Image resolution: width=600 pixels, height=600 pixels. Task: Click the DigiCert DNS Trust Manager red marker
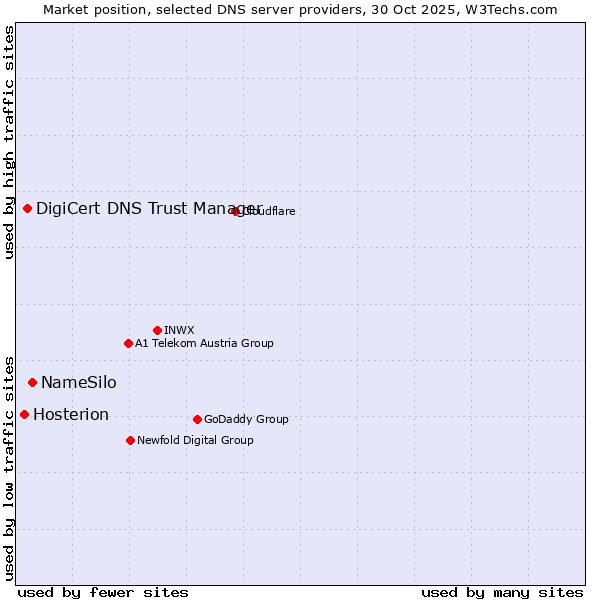[28, 208]
